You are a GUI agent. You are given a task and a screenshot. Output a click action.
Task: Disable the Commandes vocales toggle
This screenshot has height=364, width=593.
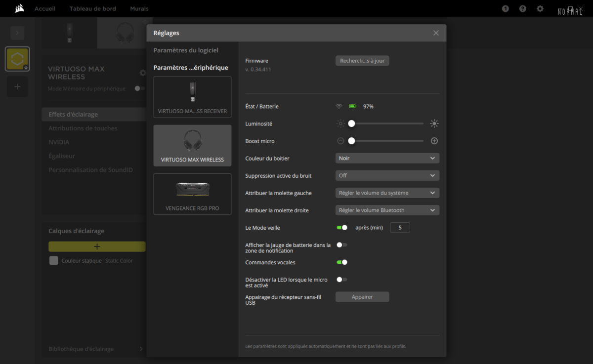(x=342, y=262)
